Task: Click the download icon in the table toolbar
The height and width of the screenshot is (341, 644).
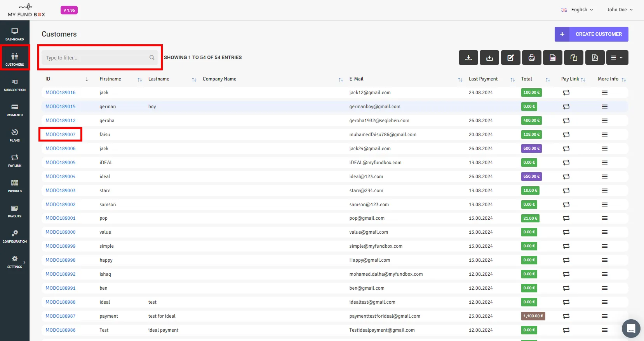Action: click(x=469, y=58)
